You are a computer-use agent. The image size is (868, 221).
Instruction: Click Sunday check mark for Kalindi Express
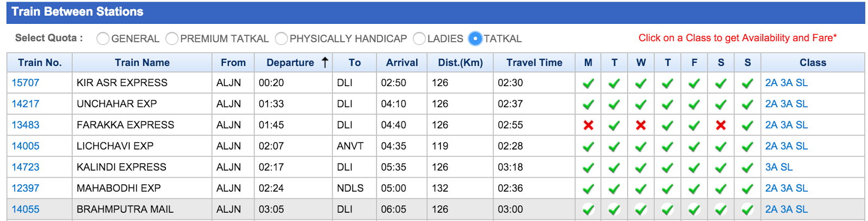pos(748,168)
